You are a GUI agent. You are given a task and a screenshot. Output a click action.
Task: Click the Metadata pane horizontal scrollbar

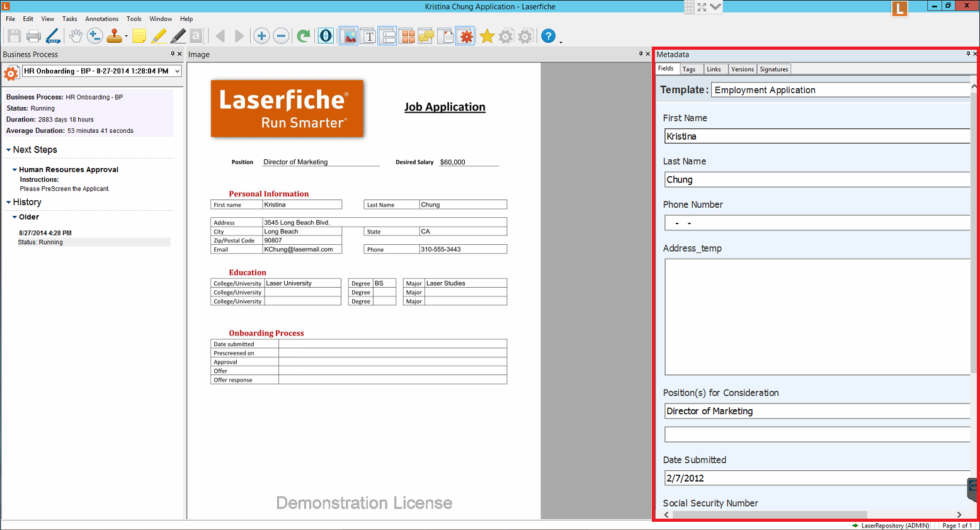point(770,515)
